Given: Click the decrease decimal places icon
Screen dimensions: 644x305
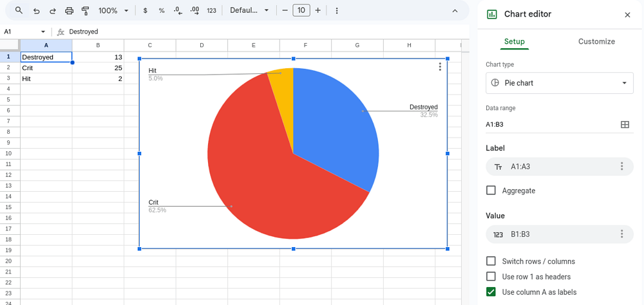Looking at the screenshot, I should coord(178,10).
